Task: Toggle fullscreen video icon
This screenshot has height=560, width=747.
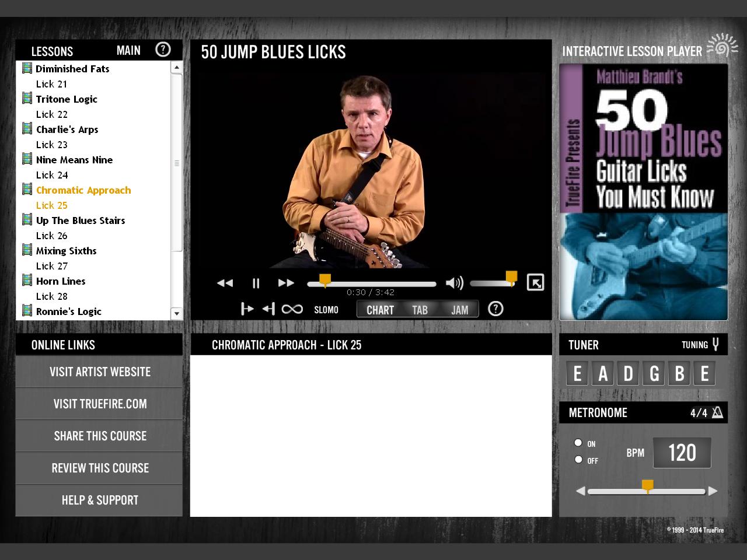Action: pyautogui.click(x=535, y=282)
